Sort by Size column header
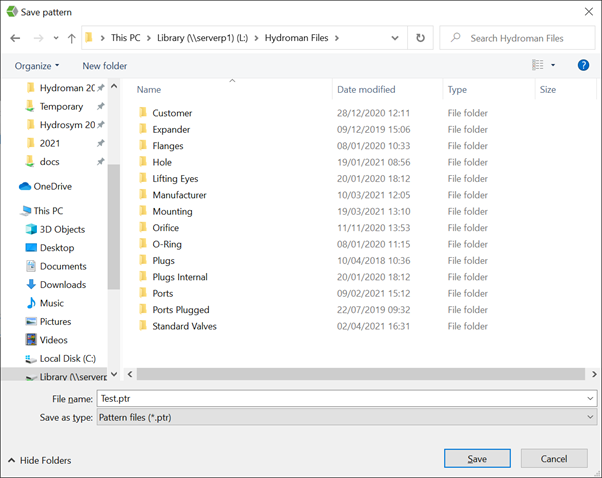Viewport: 602px width, 478px height. point(547,89)
